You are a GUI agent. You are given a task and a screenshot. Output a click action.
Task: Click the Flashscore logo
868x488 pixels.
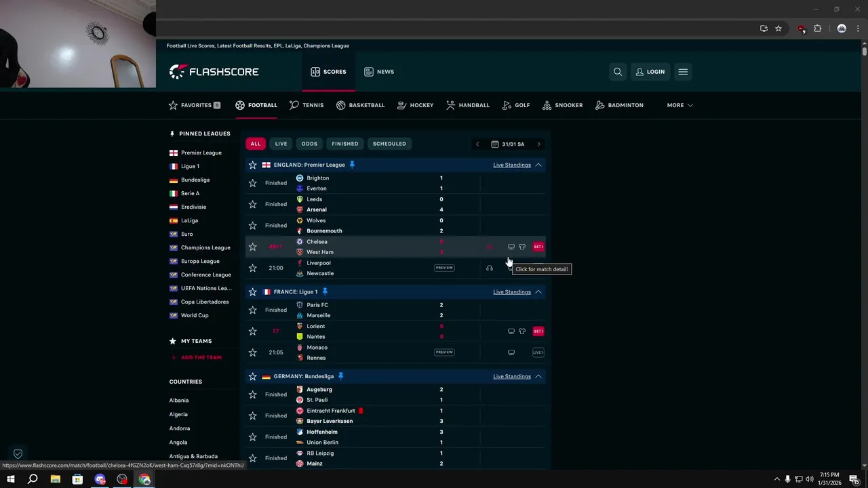click(214, 71)
